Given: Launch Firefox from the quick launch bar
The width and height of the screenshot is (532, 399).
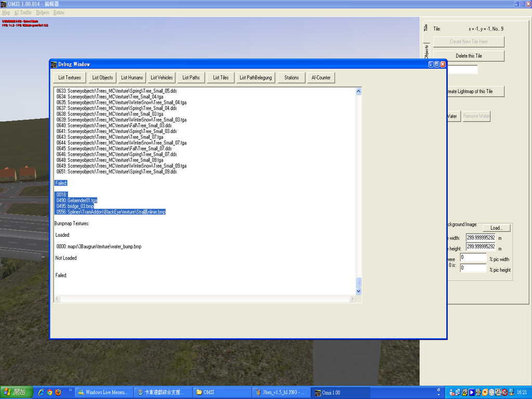Looking at the screenshot, I should point(58,392).
